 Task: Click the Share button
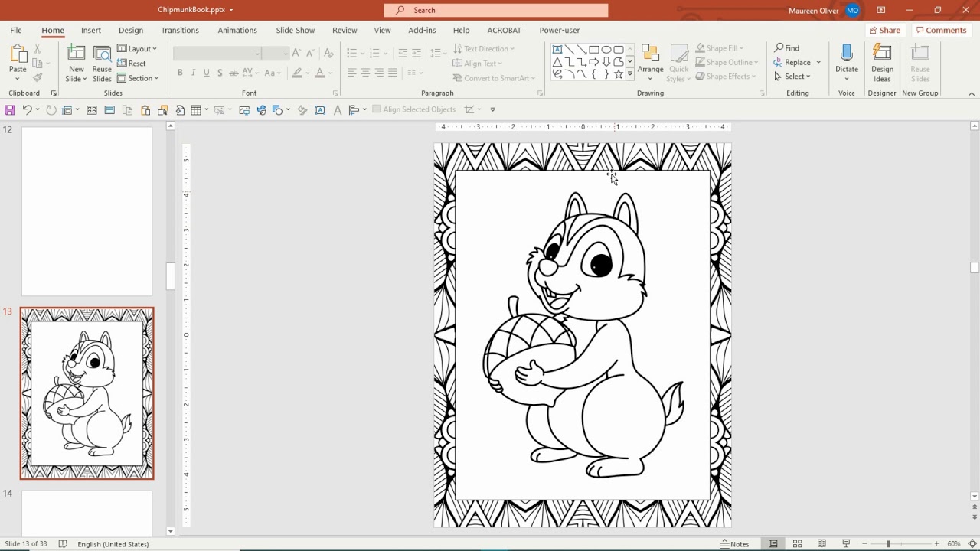(885, 30)
